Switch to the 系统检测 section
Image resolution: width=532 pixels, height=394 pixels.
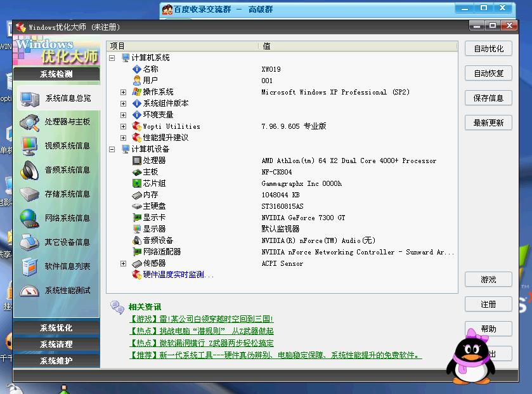tap(56, 74)
